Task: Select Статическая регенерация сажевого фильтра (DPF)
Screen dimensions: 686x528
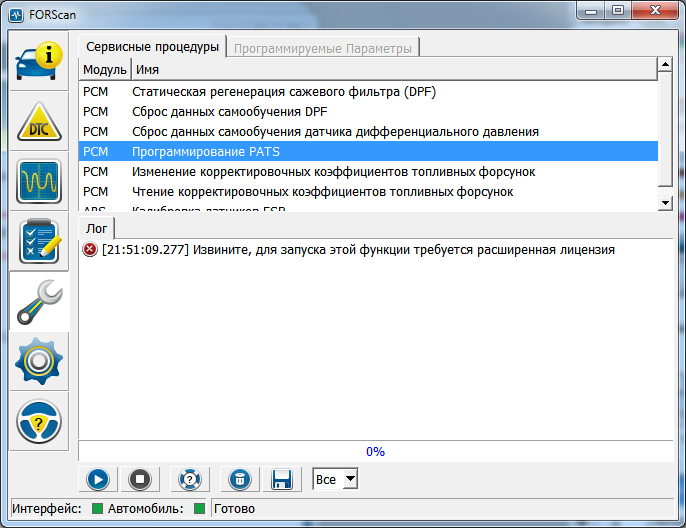Action: pyautogui.click(x=368, y=92)
